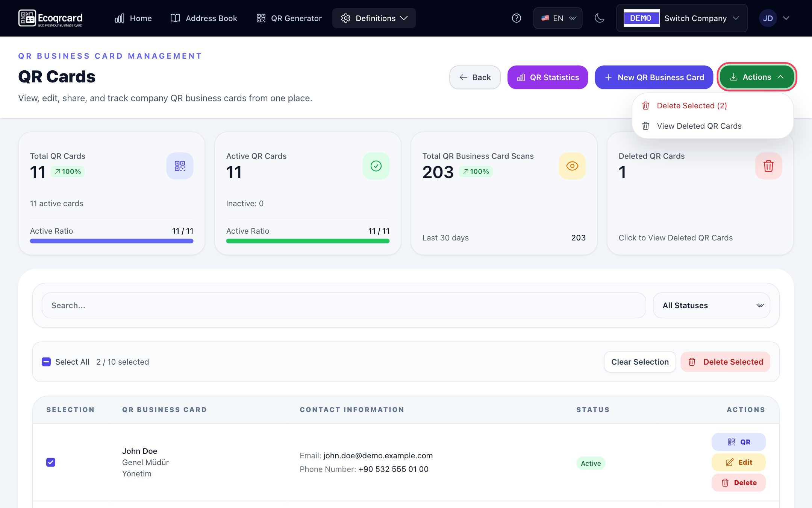Click the 100% badge beside 203 scans
This screenshot has height=508, width=812.
pyautogui.click(x=476, y=172)
